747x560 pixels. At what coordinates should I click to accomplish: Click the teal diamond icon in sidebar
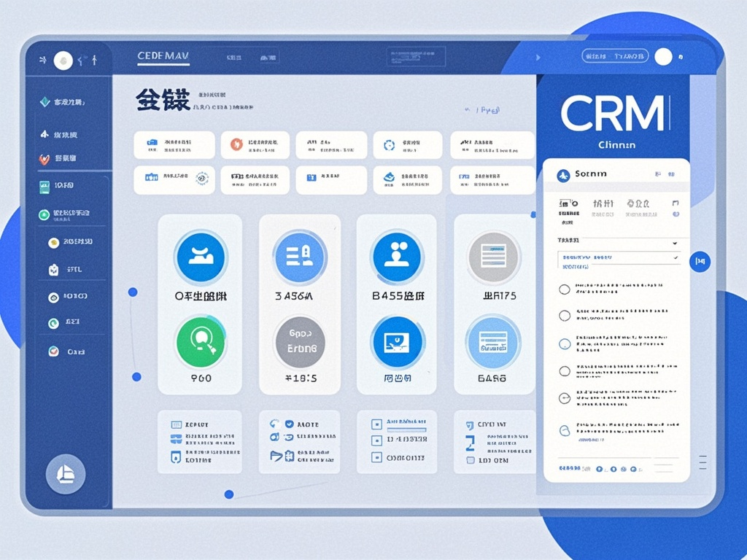click(x=44, y=102)
